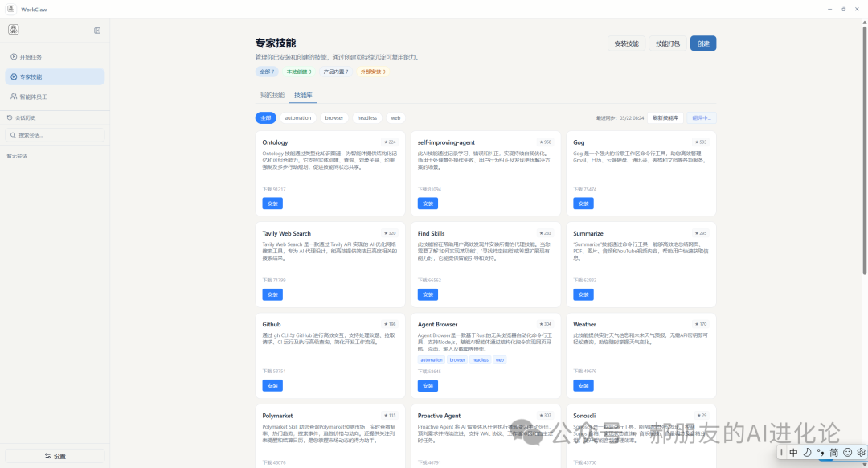Click the play icon beside 开始任务
The width and height of the screenshot is (868, 468).
point(14,57)
